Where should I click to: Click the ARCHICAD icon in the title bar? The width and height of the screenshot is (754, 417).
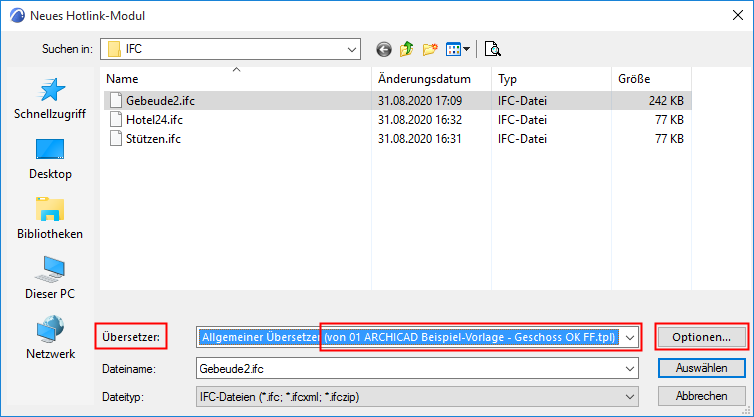pyautogui.click(x=17, y=16)
